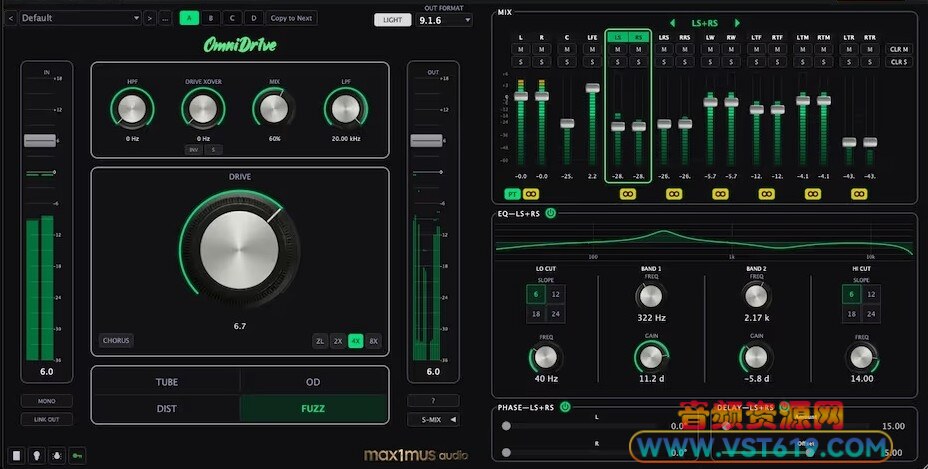Toggle the INV button under Drive Xover
The width and height of the screenshot is (928, 469).
point(193,150)
